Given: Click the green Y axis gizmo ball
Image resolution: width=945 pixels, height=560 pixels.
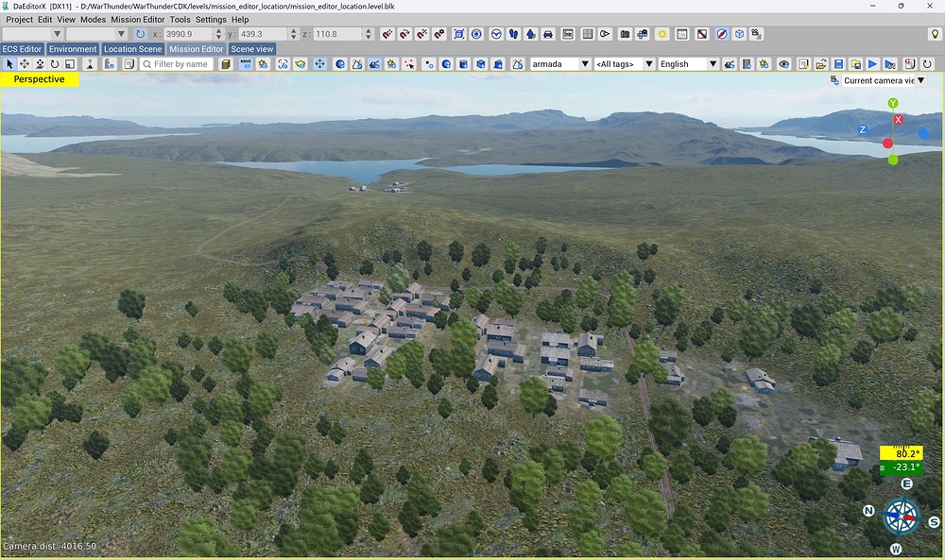Looking at the screenshot, I should tap(893, 103).
